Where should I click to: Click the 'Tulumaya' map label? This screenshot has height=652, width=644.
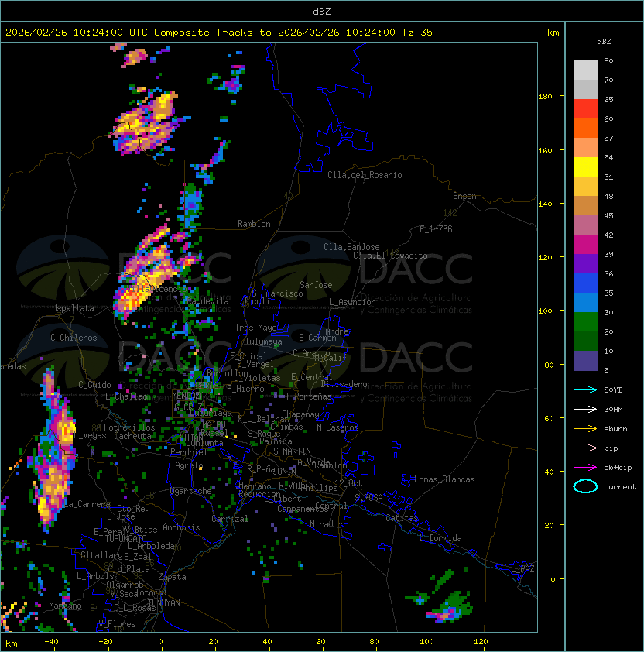(x=264, y=341)
